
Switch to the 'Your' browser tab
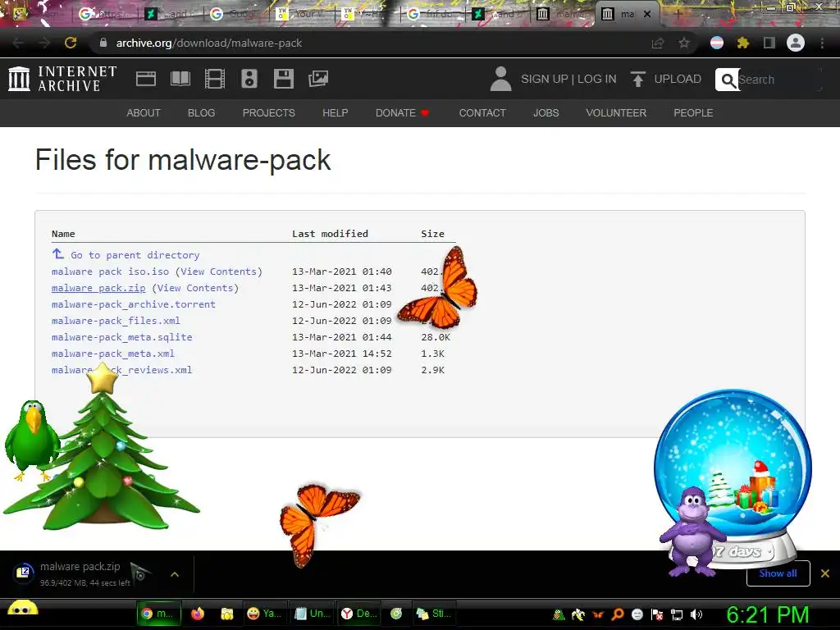pos(302,14)
